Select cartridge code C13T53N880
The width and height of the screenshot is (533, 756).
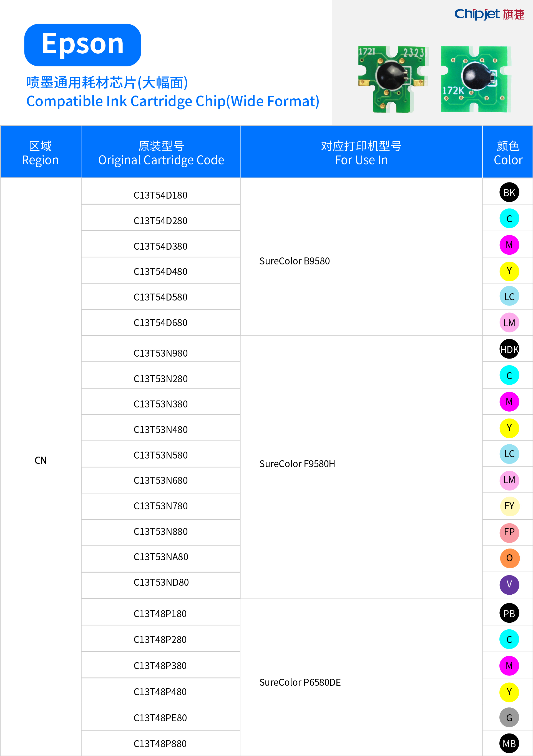[x=160, y=531]
